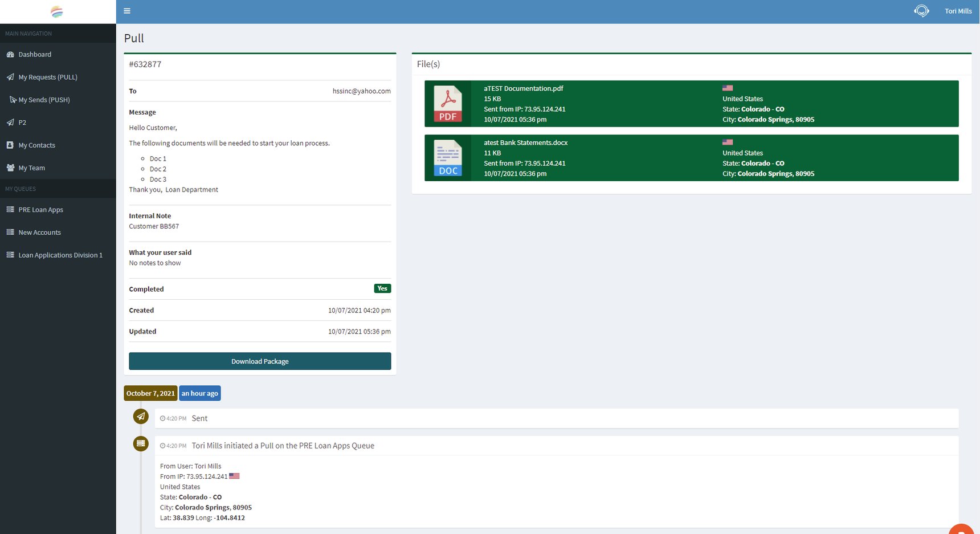Open Loan Applications Division 1 queue
Image resolution: width=980 pixels, height=534 pixels.
click(58, 255)
